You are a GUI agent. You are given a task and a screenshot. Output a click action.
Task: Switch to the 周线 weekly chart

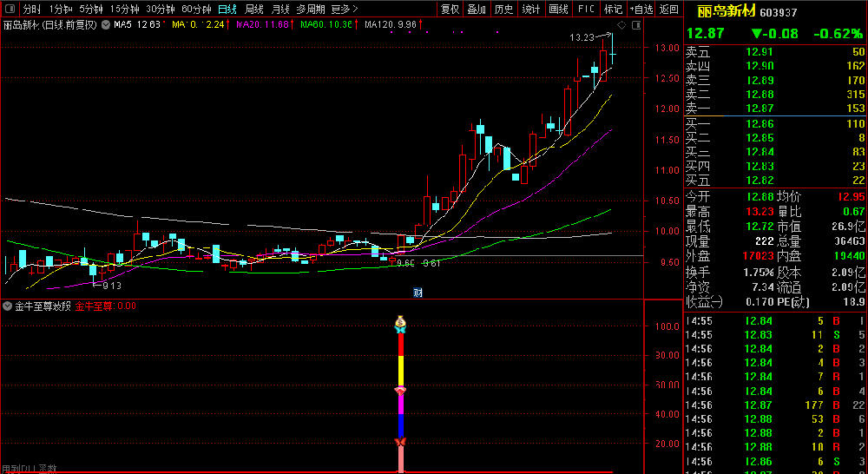254,9
